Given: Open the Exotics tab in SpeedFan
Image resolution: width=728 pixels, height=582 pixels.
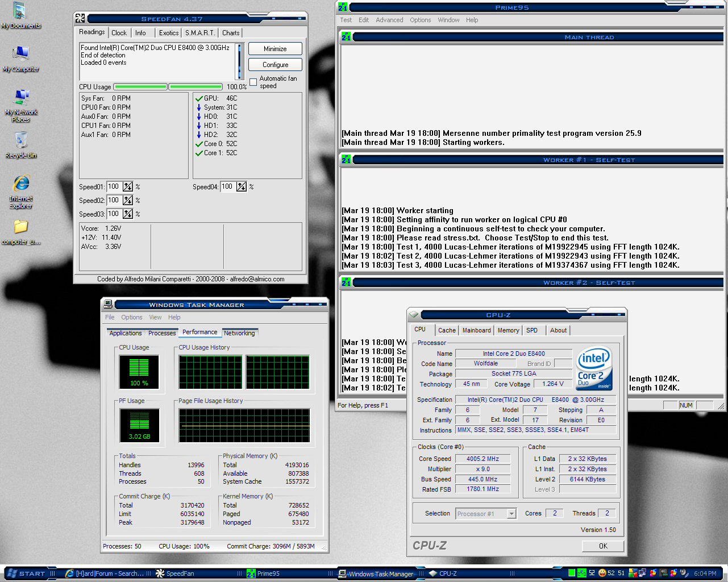Looking at the screenshot, I should [169, 33].
